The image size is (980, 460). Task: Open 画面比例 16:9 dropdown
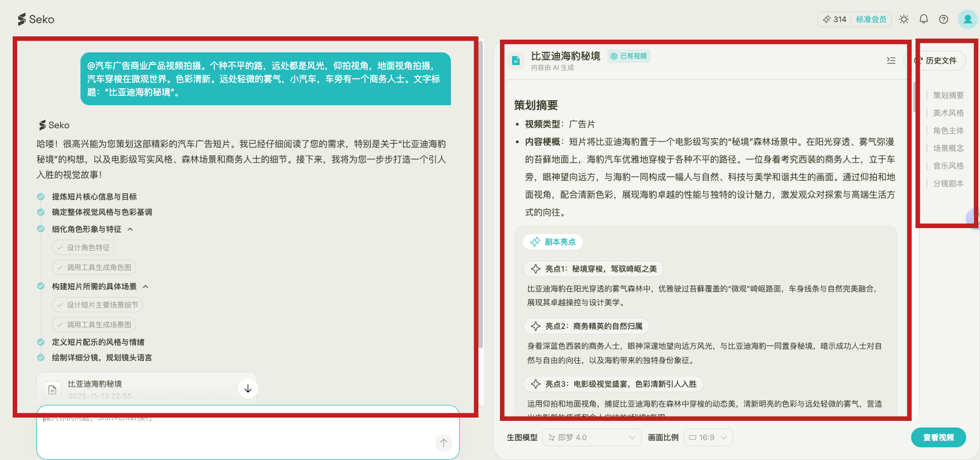(708, 437)
